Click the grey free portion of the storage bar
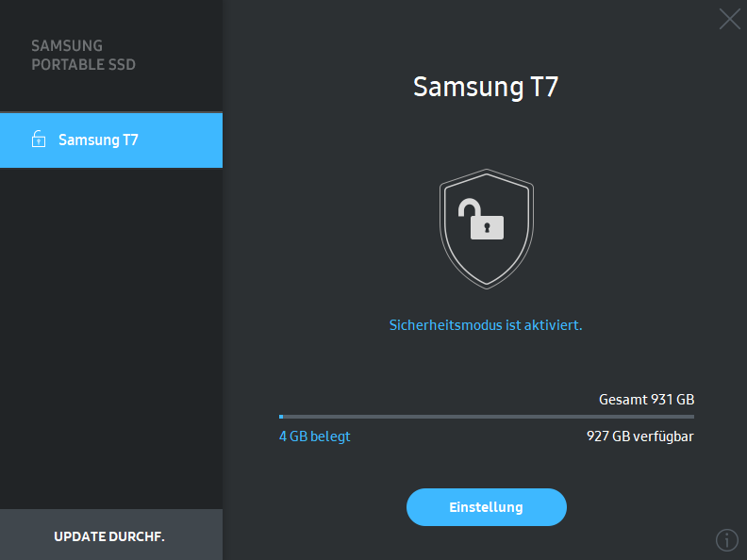Image resolution: width=747 pixels, height=560 pixels. click(x=489, y=416)
